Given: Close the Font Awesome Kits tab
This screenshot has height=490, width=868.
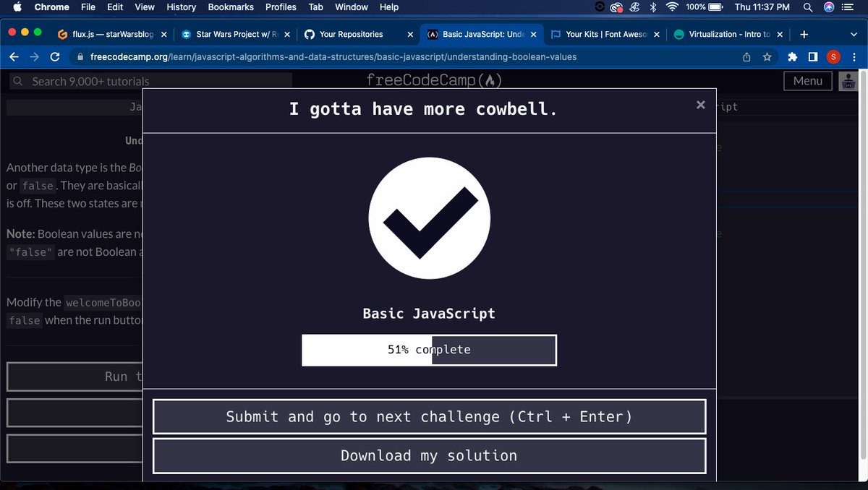Looking at the screenshot, I should [656, 34].
